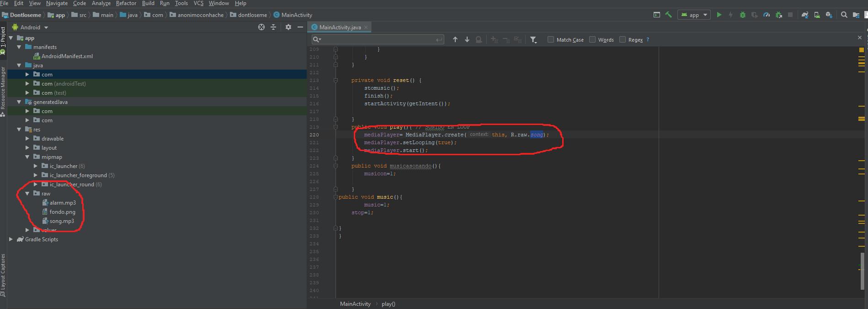This screenshot has width=868, height=309.
Task: Expand the drawable folder
Action: point(27,138)
